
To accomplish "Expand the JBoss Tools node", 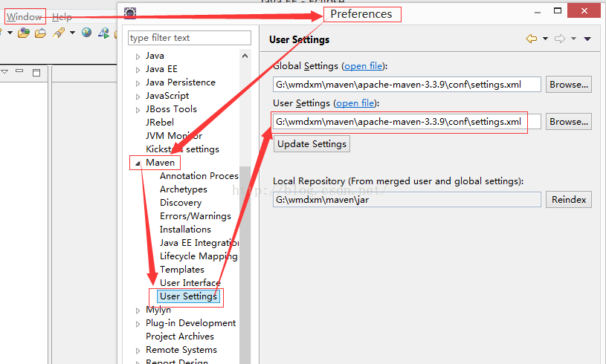I will [x=138, y=110].
